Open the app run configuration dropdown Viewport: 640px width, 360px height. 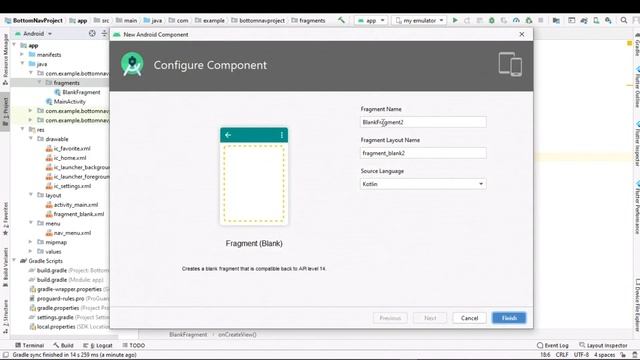tap(371, 20)
